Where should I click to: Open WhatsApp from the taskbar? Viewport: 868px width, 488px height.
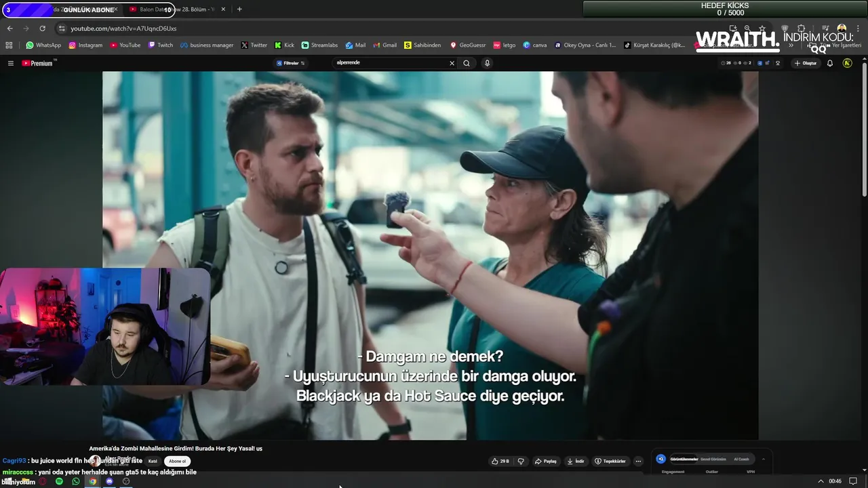pos(76,481)
